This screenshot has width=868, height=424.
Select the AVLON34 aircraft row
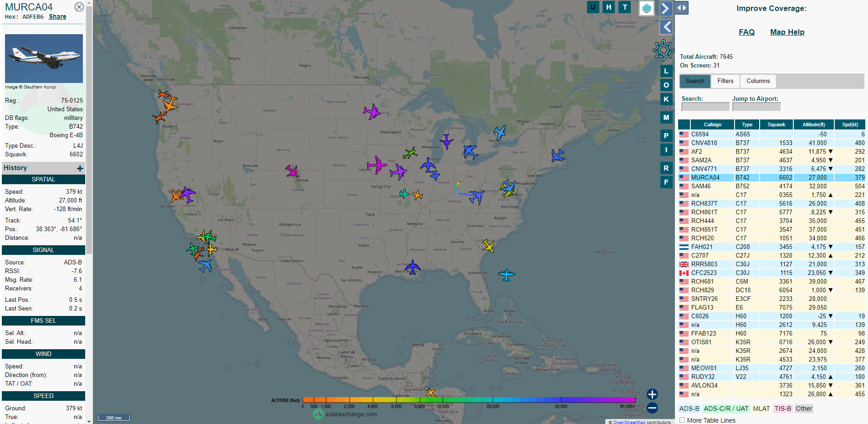pyautogui.click(x=771, y=385)
